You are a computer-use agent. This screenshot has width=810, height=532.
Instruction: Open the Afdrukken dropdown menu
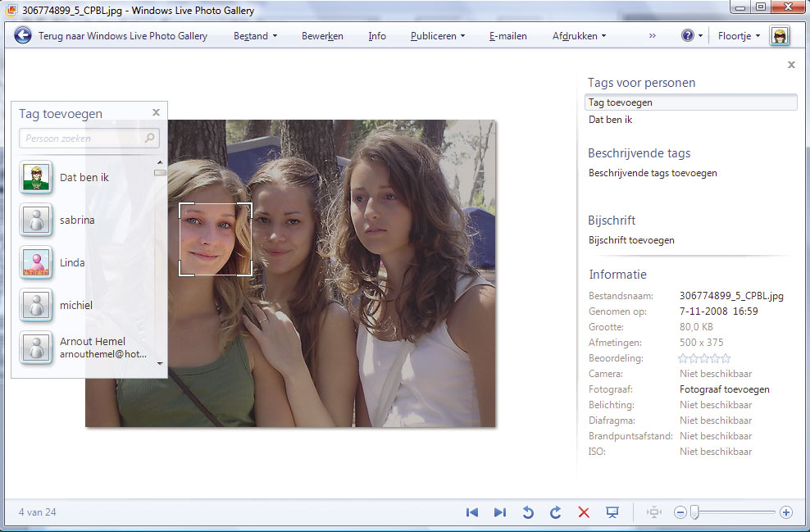[x=579, y=36]
